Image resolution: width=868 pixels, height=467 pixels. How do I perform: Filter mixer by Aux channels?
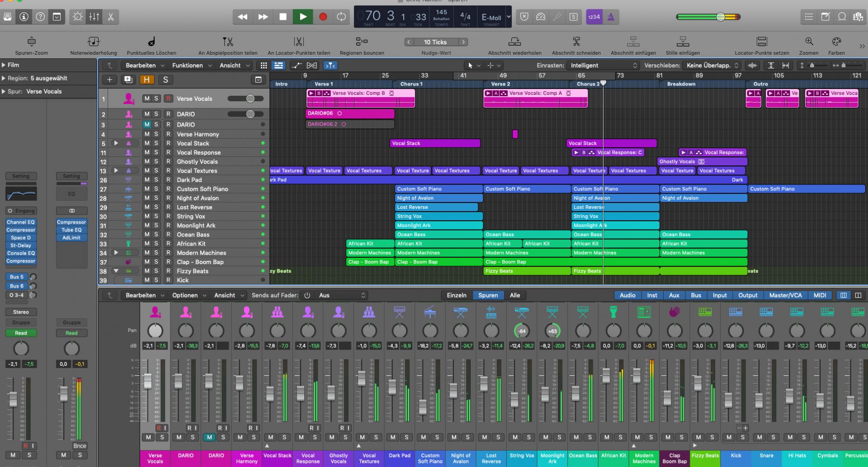pos(674,295)
